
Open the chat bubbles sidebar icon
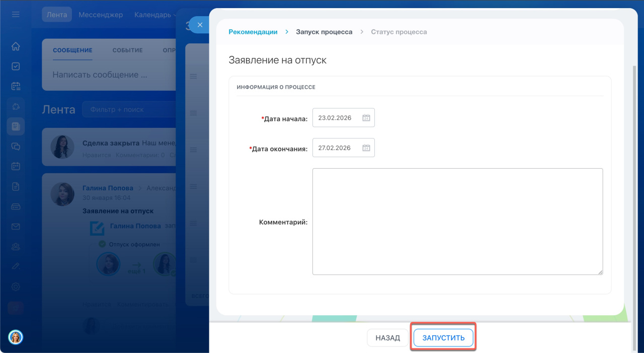(x=16, y=147)
